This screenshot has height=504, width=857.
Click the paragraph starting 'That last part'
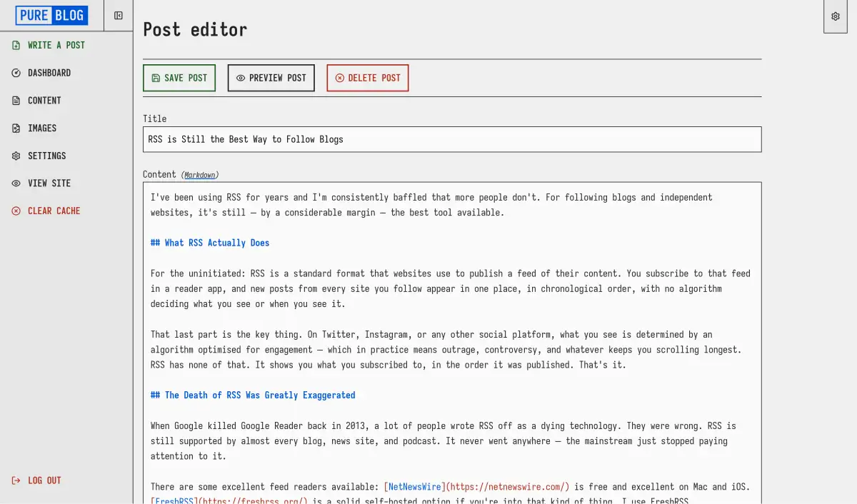(446, 350)
